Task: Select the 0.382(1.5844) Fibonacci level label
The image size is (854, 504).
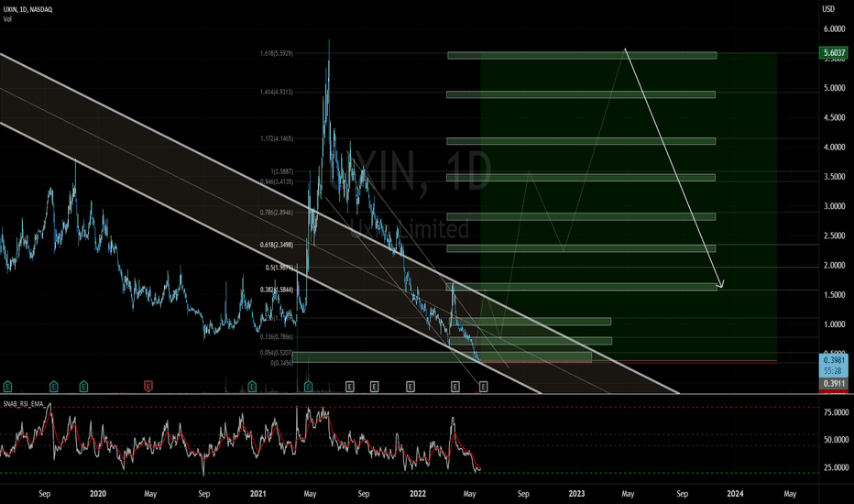Action: tap(276, 290)
